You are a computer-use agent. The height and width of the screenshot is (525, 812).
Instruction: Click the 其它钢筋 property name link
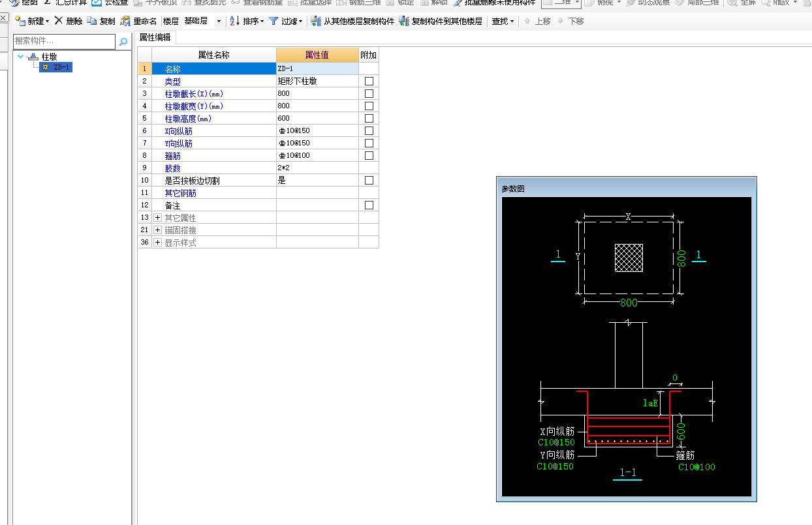coord(181,193)
